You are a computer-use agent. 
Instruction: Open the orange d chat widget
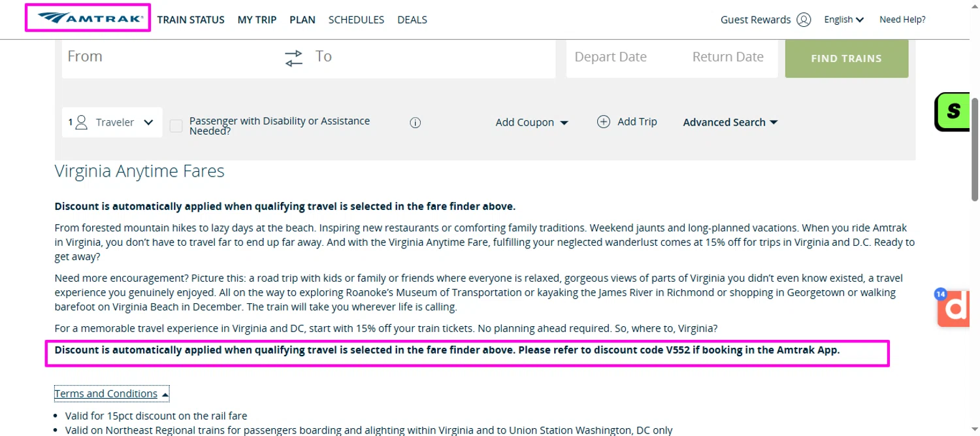pyautogui.click(x=954, y=309)
